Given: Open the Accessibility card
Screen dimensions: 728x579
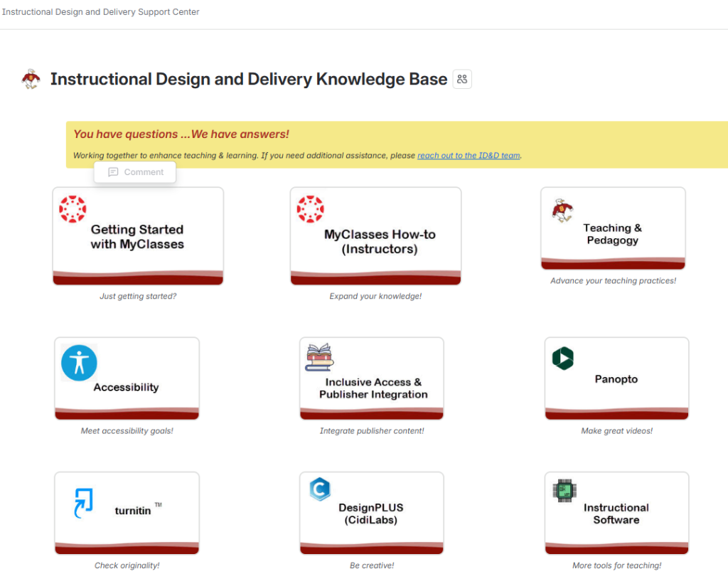Looking at the screenshot, I should pos(127,378).
